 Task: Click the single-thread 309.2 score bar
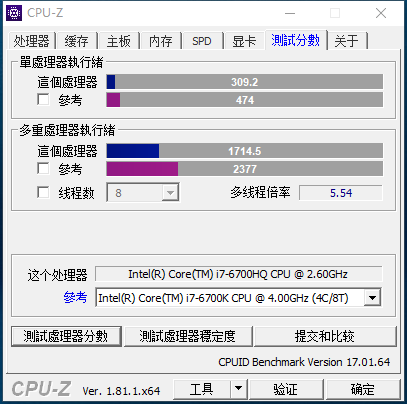(x=244, y=82)
